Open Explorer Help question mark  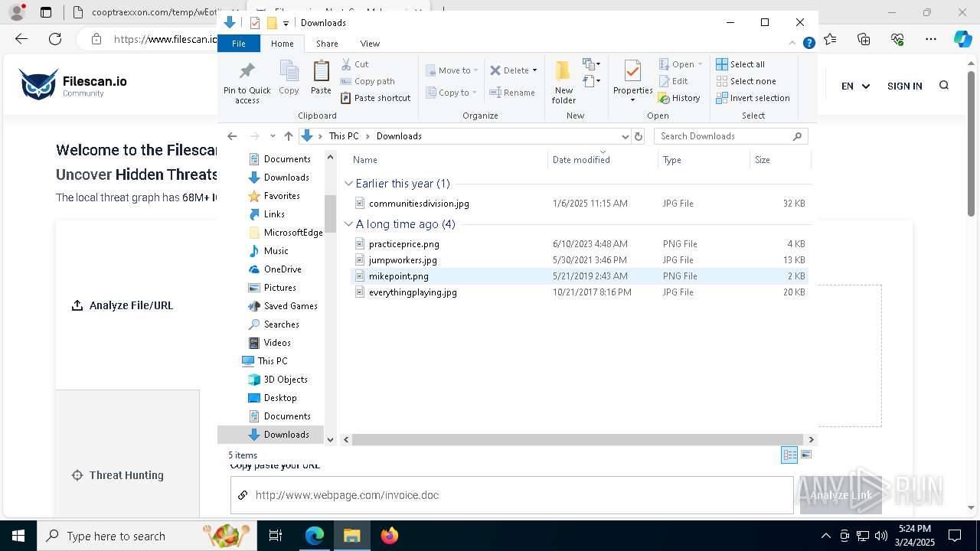808,44
